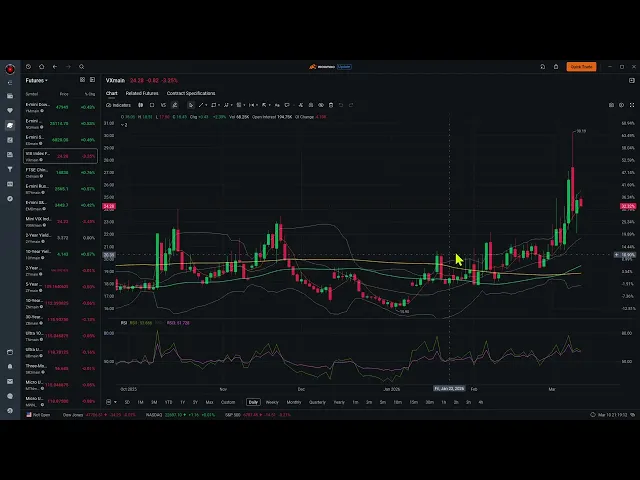Viewport: 640px width, 480px height.
Task: Click the NASDAQ index ticker in status bar
Action: [x=180, y=415]
